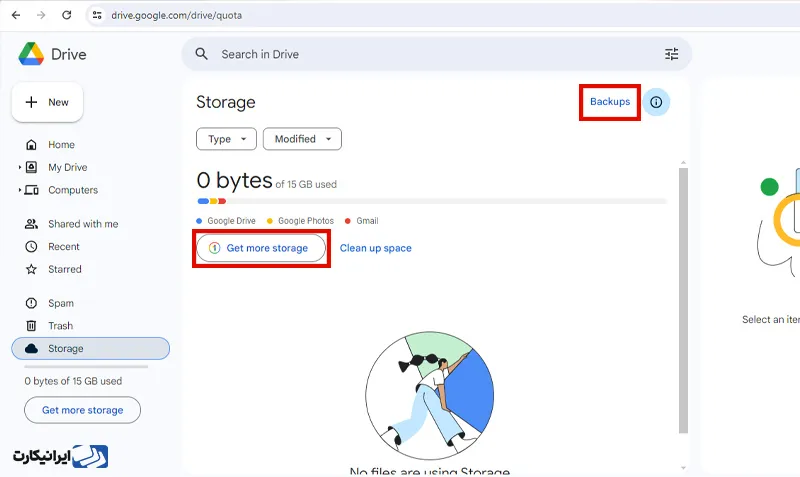
Task: Click the Starred star icon
Action: (31, 269)
